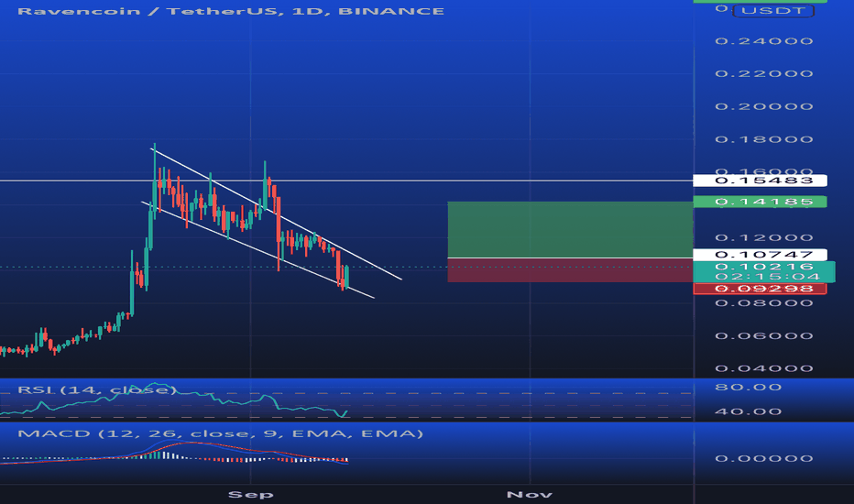The width and height of the screenshot is (854, 504).
Task: Click the MACD 0.00000 scale value
Action: click(764, 458)
